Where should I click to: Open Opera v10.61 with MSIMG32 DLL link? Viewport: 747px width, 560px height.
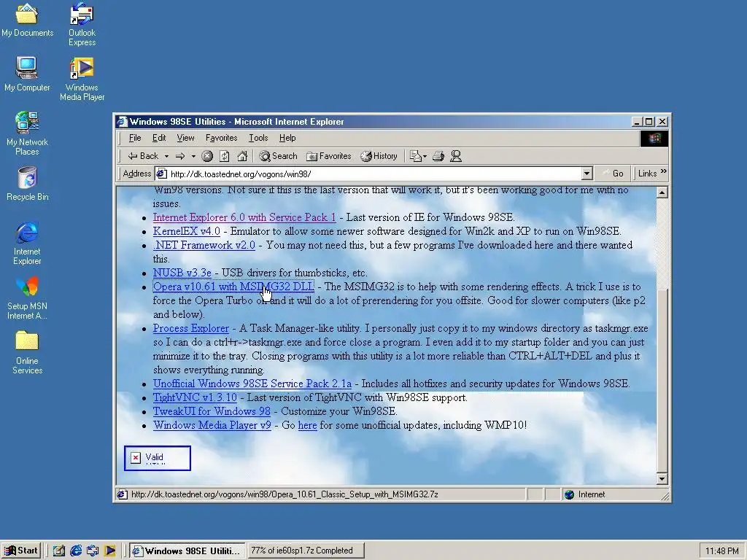coord(233,287)
